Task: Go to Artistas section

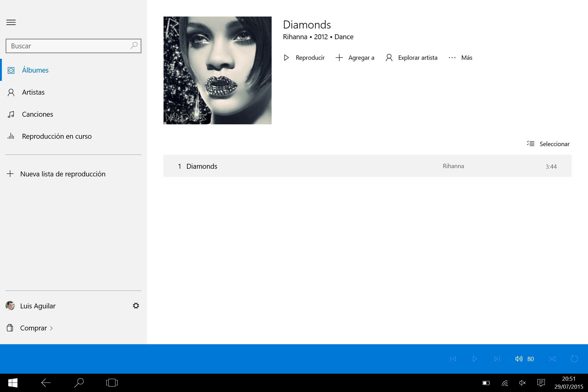Action: pos(33,92)
